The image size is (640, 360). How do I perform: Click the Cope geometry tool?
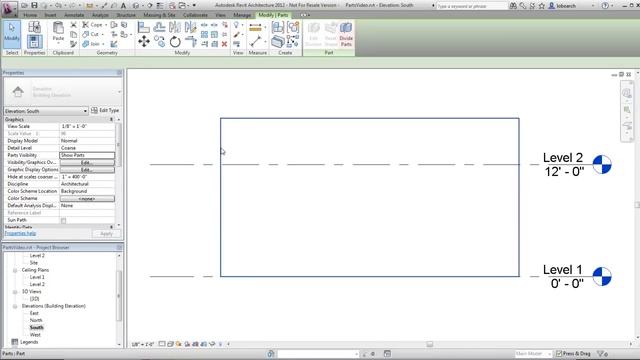tap(93, 25)
